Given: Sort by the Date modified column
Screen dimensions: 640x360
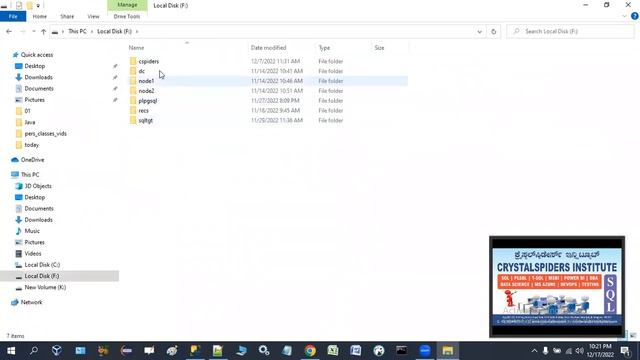Looking at the screenshot, I should [x=268, y=48].
